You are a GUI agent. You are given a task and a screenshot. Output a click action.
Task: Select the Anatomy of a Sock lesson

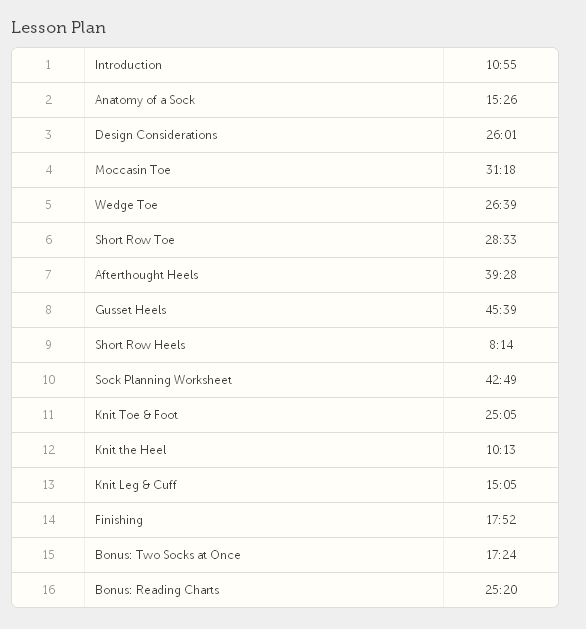click(x=285, y=100)
